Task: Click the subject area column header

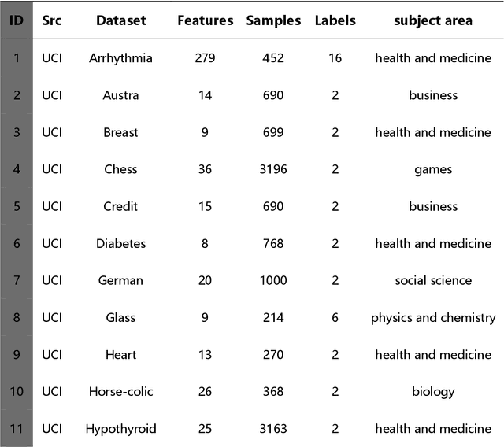Action: 433,20
